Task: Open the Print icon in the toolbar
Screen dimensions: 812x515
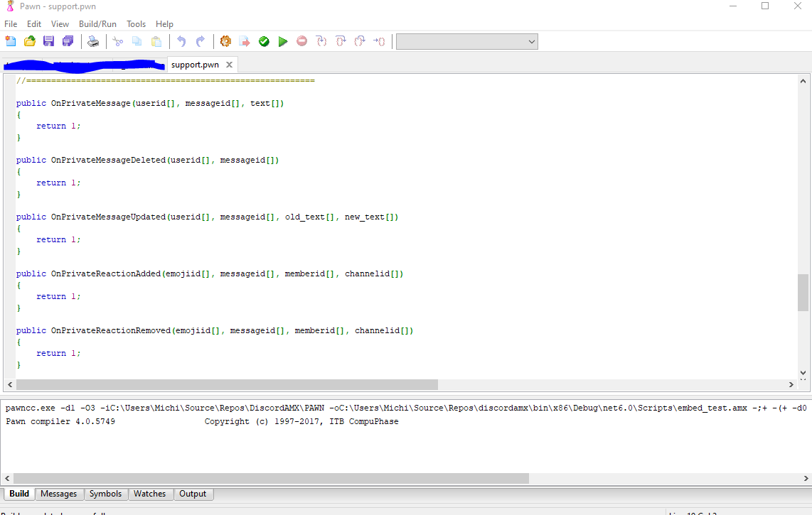Action: (x=93, y=41)
